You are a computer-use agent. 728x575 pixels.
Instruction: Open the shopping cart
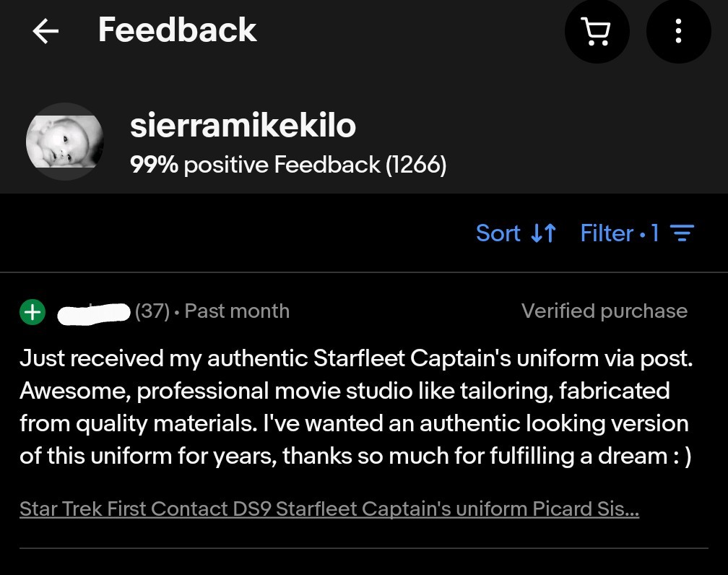(x=597, y=31)
